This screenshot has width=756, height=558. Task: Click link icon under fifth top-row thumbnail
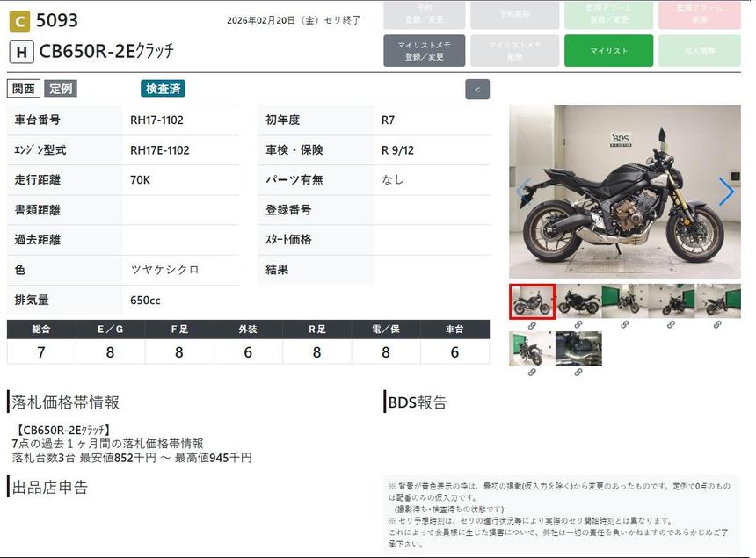coord(718,325)
